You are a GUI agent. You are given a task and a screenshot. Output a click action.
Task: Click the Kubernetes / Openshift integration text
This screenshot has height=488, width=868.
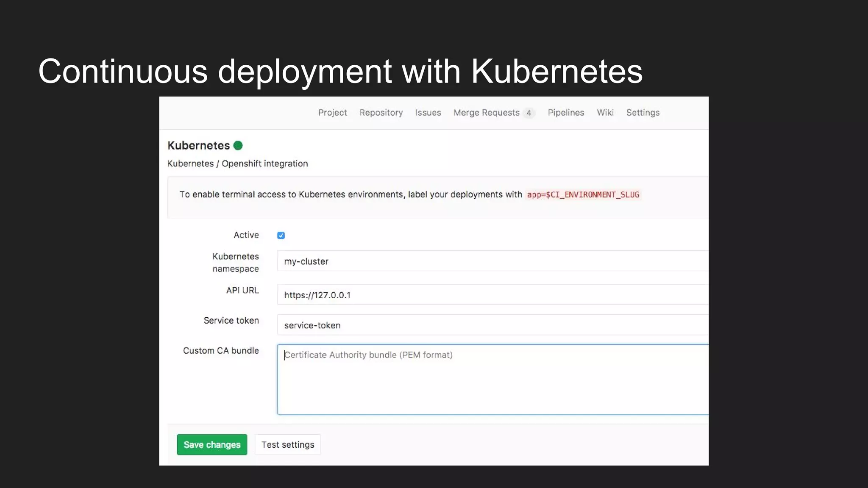pyautogui.click(x=237, y=164)
